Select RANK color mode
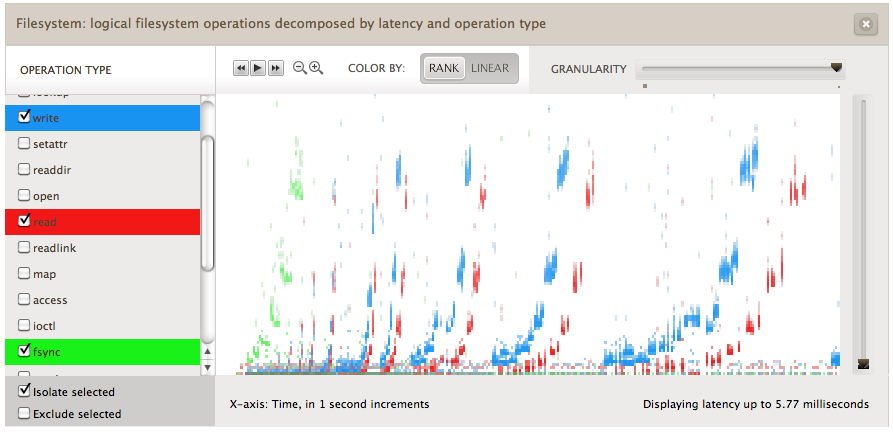This screenshot has width=893, height=432. [443, 68]
